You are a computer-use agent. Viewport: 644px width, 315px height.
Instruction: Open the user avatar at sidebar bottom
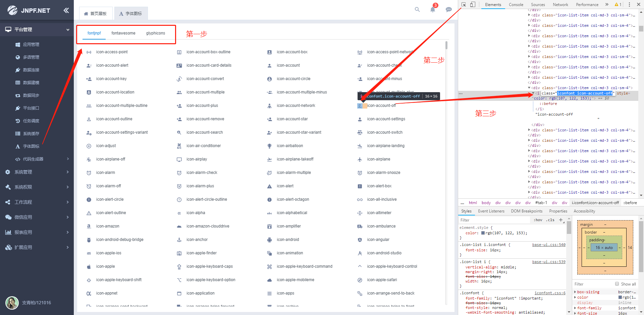coord(12,303)
